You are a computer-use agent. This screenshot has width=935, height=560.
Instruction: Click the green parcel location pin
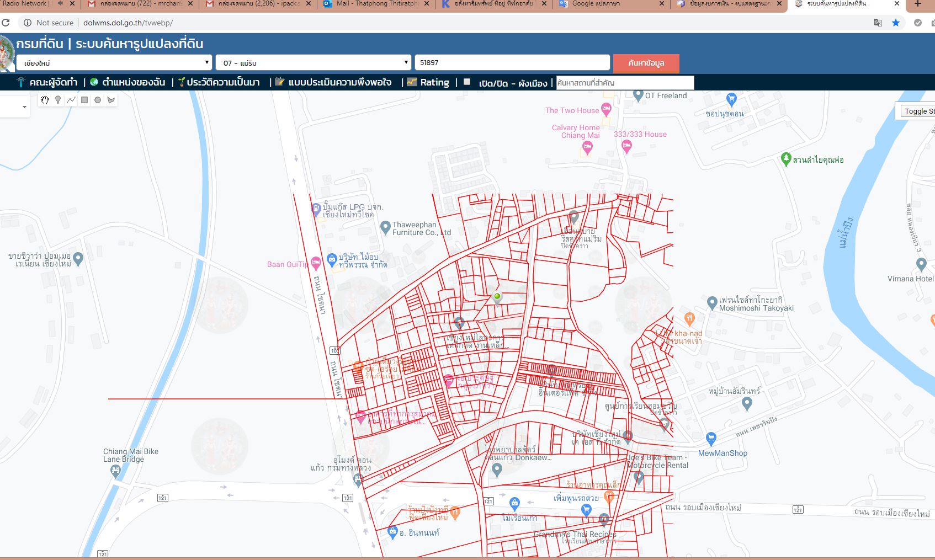point(497,298)
